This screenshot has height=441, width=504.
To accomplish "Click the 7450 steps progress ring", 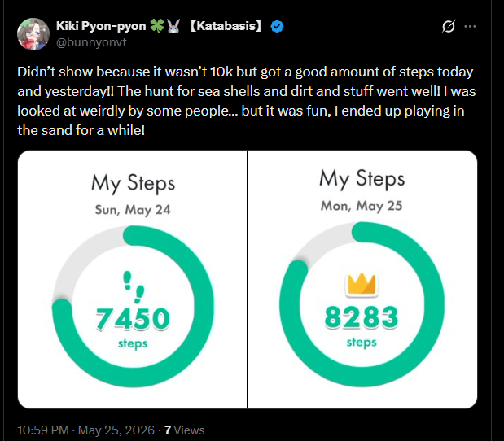I will coord(133,307).
